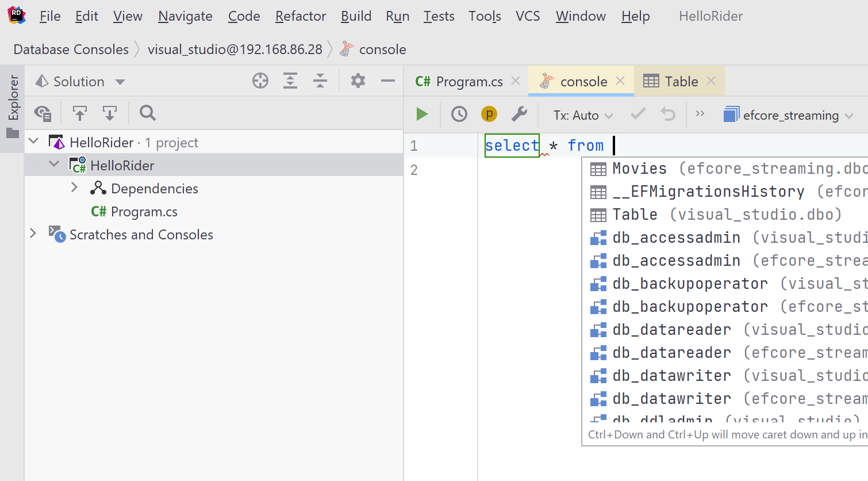The image size is (868, 481).
Task: Click the Expand All icon in Solution panel
Action: (x=290, y=81)
